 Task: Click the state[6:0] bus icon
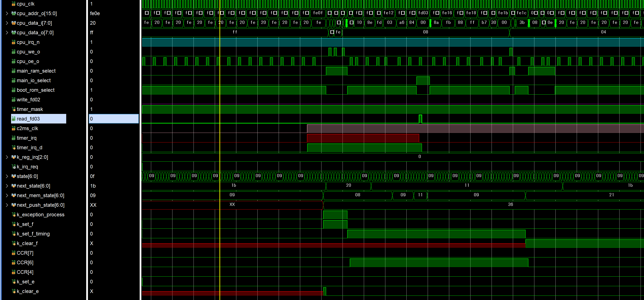13,176
